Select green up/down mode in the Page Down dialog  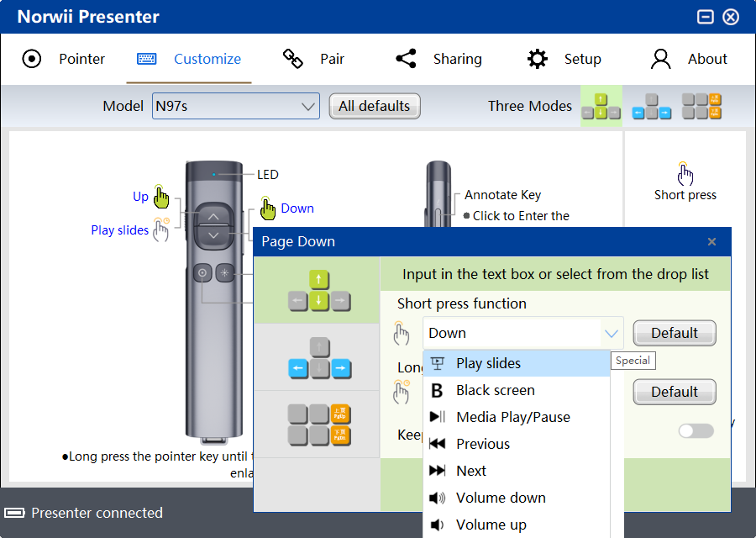317,290
